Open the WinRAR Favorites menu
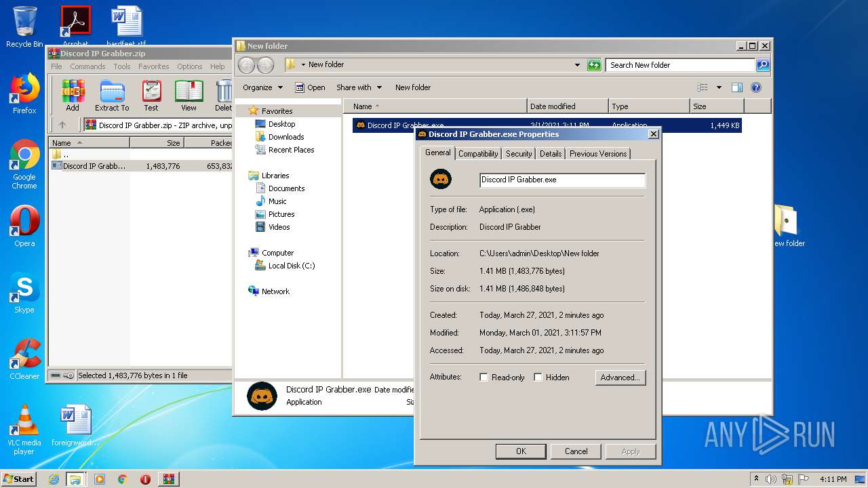The width and height of the screenshot is (868, 488). coord(154,66)
